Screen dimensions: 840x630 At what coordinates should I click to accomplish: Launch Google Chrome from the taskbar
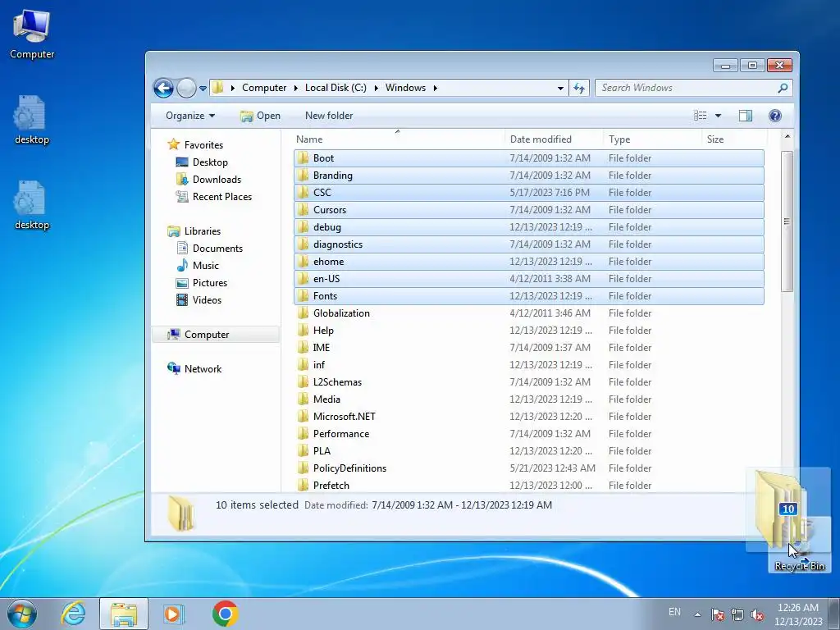(x=225, y=614)
